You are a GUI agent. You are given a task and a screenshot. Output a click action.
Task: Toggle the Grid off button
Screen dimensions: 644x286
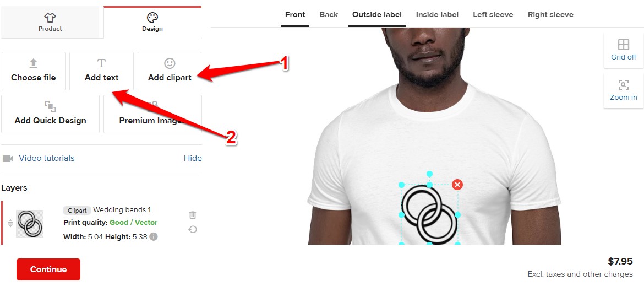click(624, 50)
